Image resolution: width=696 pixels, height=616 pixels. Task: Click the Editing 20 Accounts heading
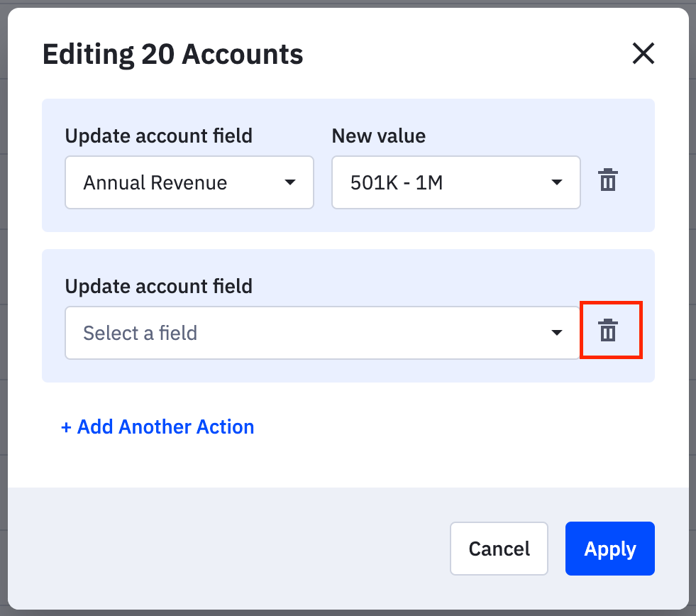pos(173,55)
